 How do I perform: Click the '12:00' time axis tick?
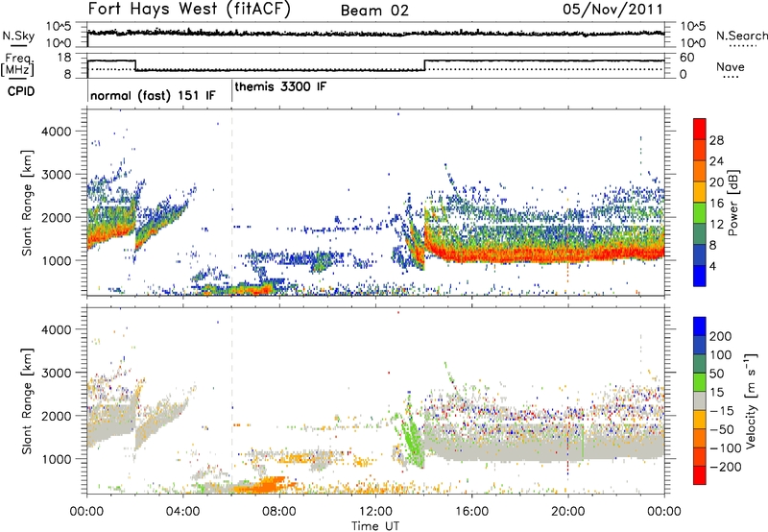[x=375, y=512]
